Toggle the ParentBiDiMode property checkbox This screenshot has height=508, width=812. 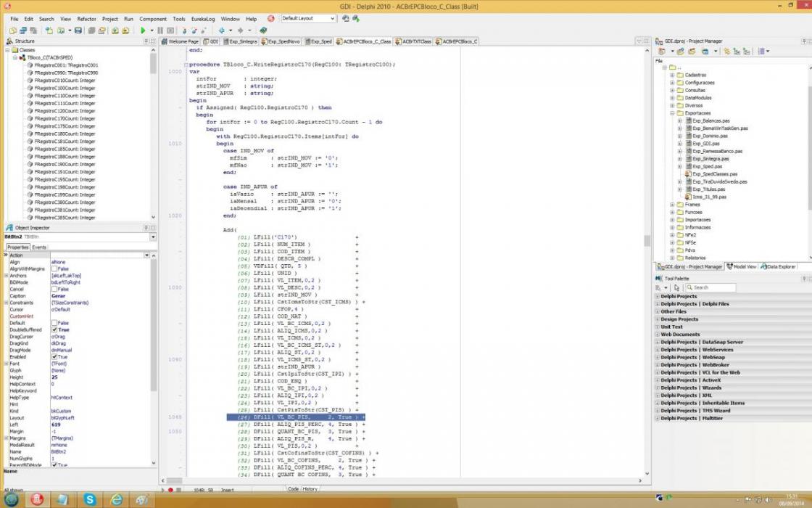54,465
